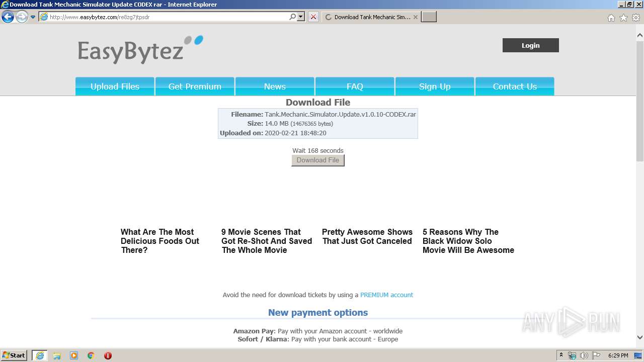Click the network tray icon
Screen dimensions: 644x362
click(572, 355)
